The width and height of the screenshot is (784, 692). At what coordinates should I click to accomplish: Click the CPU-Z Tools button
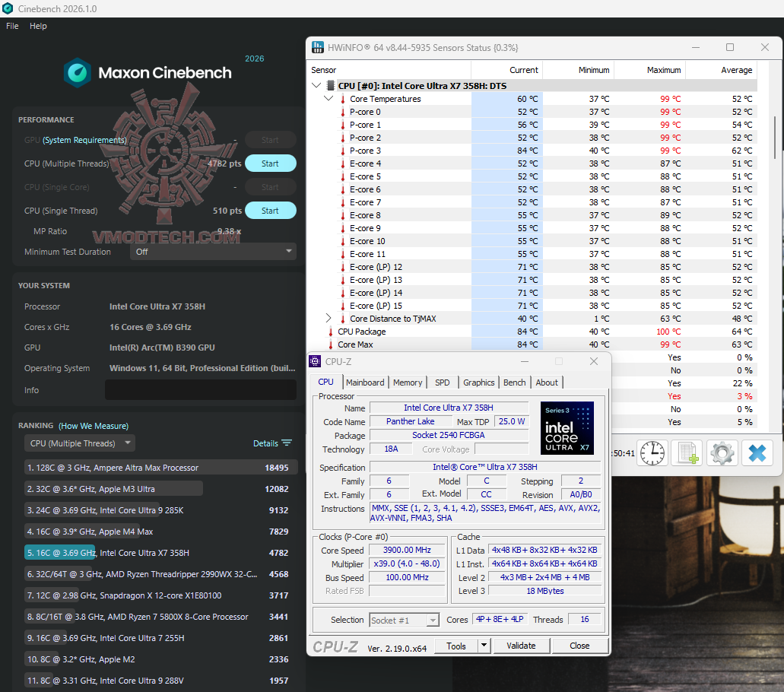pos(456,646)
